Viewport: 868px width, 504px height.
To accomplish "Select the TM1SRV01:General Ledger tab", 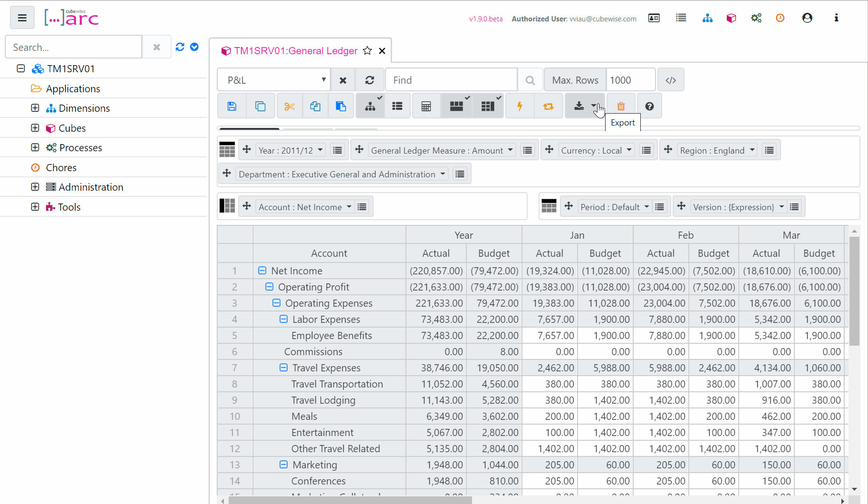I will [296, 51].
